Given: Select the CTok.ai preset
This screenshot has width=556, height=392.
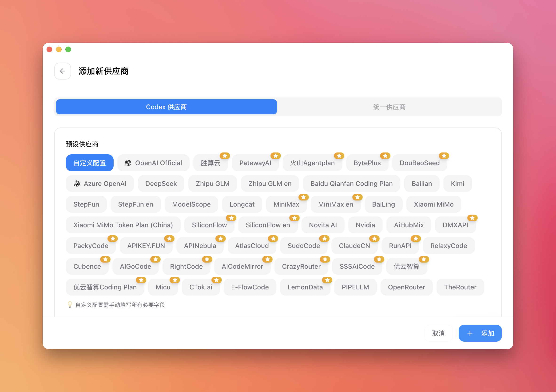Looking at the screenshot, I should point(201,287).
